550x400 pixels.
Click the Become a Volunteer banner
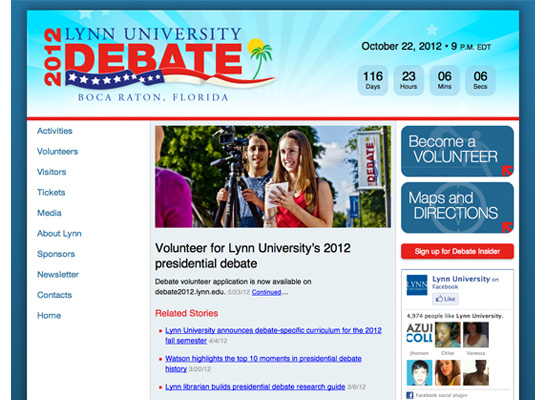(x=457, y=151)
